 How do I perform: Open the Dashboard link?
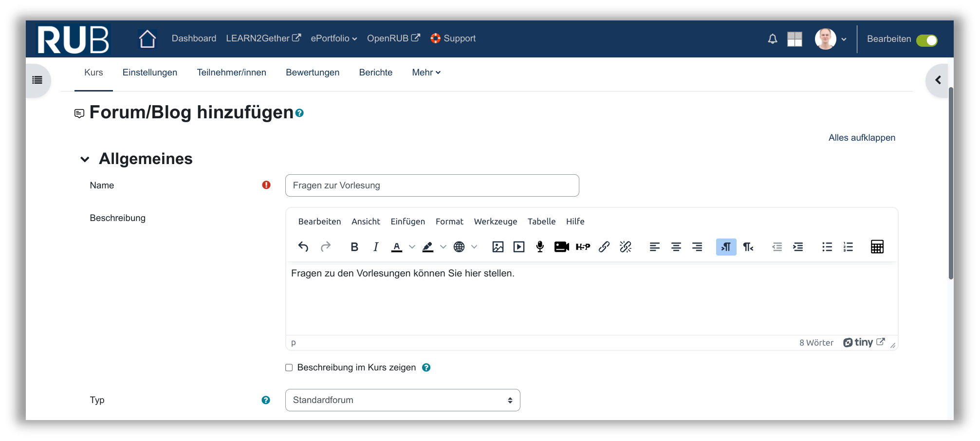click(x=194, y=38)
